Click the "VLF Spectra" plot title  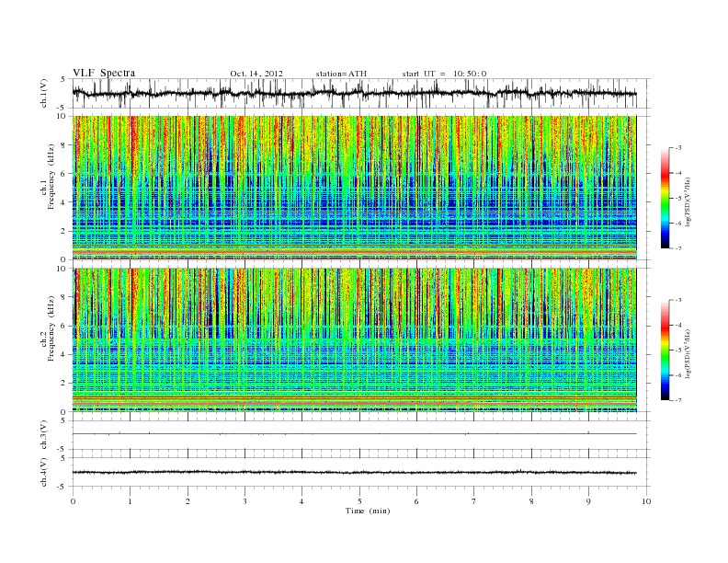104,73
